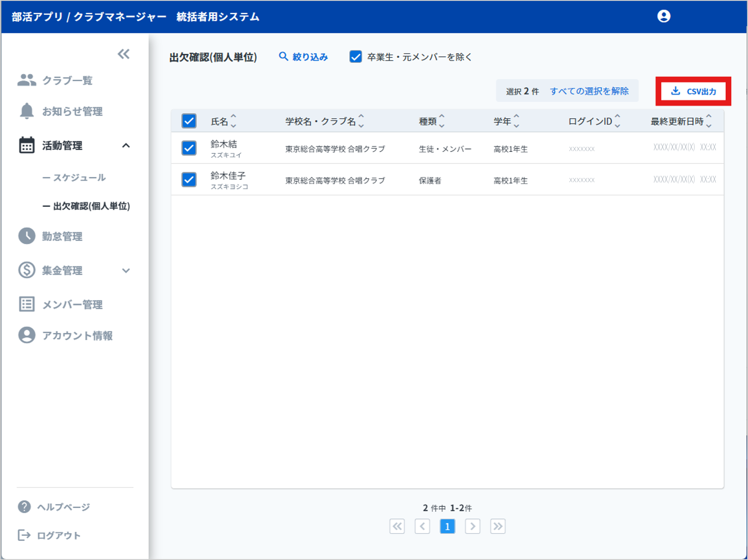This screenshot has width=748, height=560.
Task: Uncheck the 鈴木結 row checkbox
Action: [x=189, y=148]
